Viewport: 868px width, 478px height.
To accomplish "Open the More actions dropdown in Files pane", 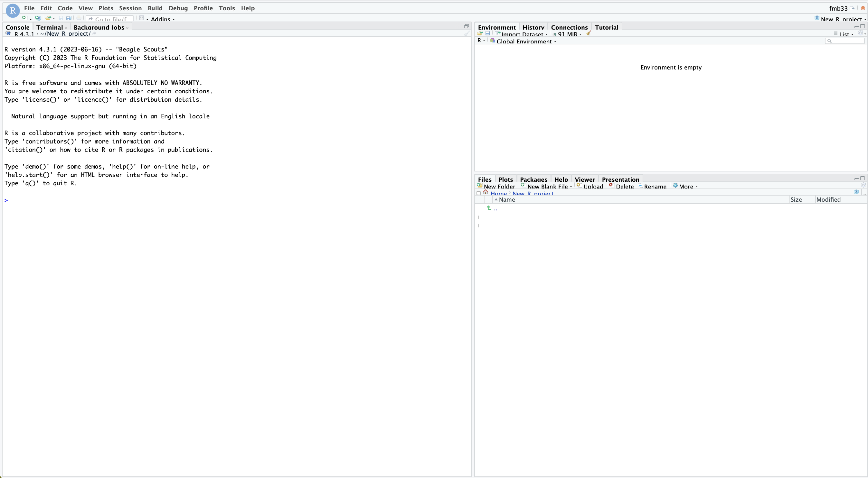I will [x=685, y=186].
